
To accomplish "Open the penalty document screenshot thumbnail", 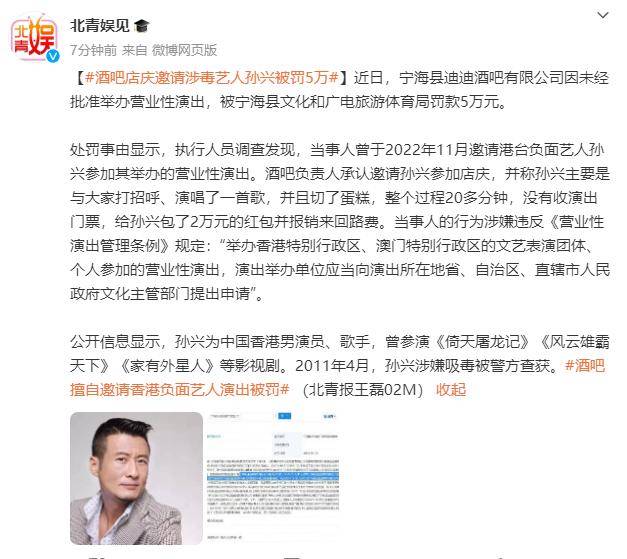I will click(x=273, y=478).
